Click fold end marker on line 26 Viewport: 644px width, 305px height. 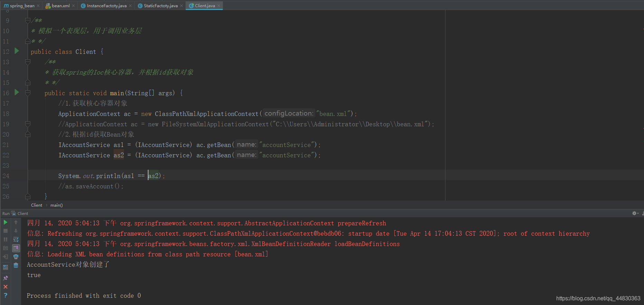coord(28,196)
